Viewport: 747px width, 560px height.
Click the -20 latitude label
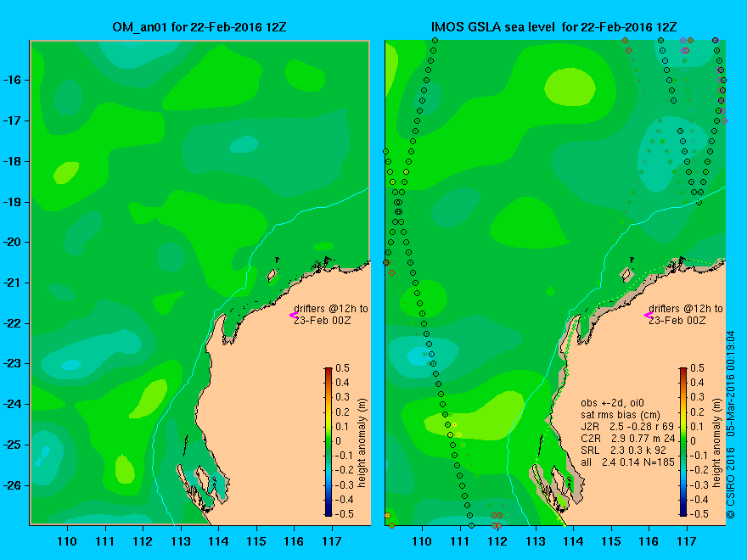[x=14, y=243]
